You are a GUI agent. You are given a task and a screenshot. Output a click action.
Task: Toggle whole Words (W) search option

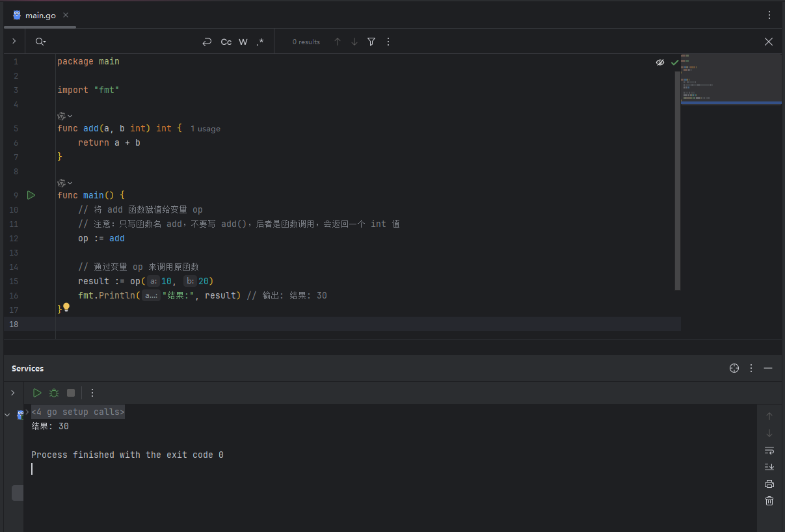[243, 42]
